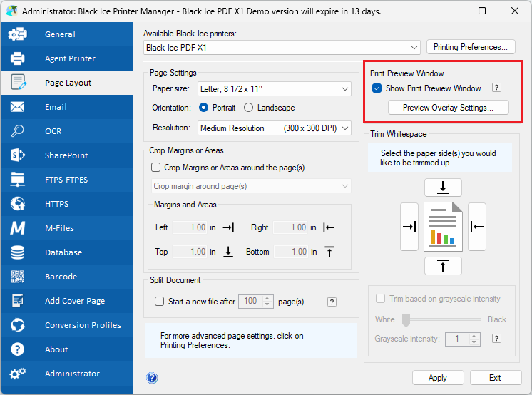532x395 pixels.
Task: Open help for Show Print Preview Window
Action: pyautogui.click(x=497, y=88)
